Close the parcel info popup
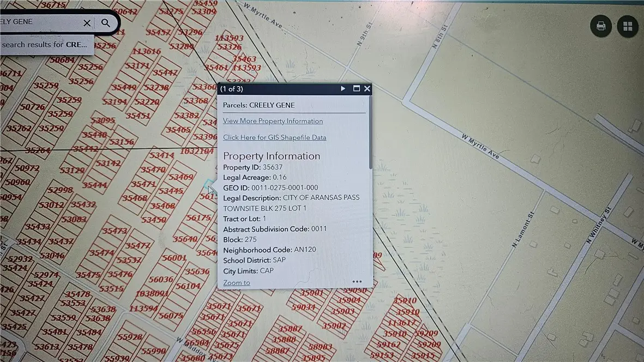Screen dimensions: 644x362 (367, 88)
